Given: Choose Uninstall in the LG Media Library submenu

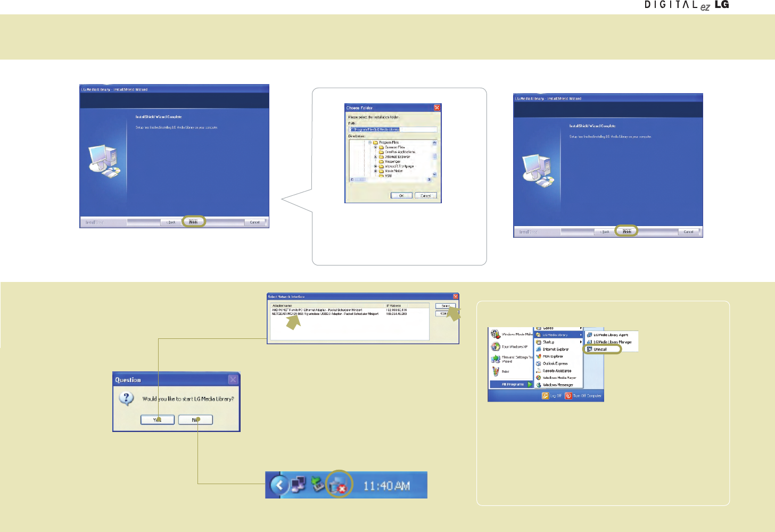Looking at the screenshot, I should 602,349.
